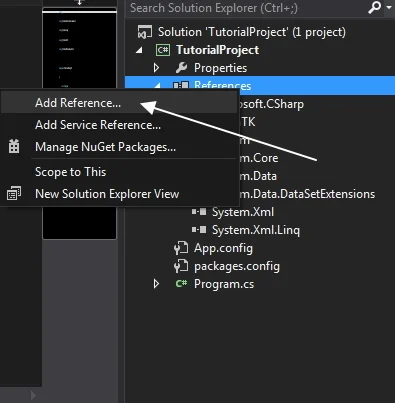Click the Manage NuGet Packages icon

pos(14,147)
